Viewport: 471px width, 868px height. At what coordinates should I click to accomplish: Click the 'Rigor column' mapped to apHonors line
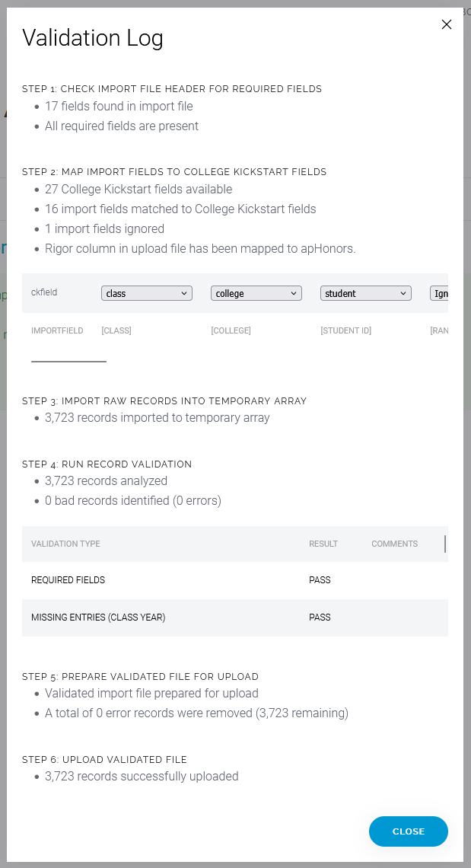[x=200, y=249]
